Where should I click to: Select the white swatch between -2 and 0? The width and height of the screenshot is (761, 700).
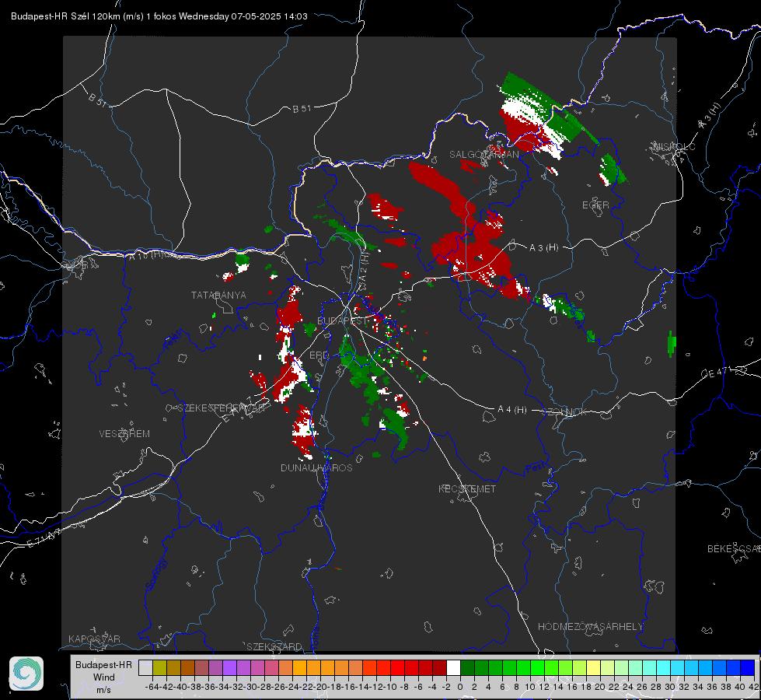click(x=453, y=667)
